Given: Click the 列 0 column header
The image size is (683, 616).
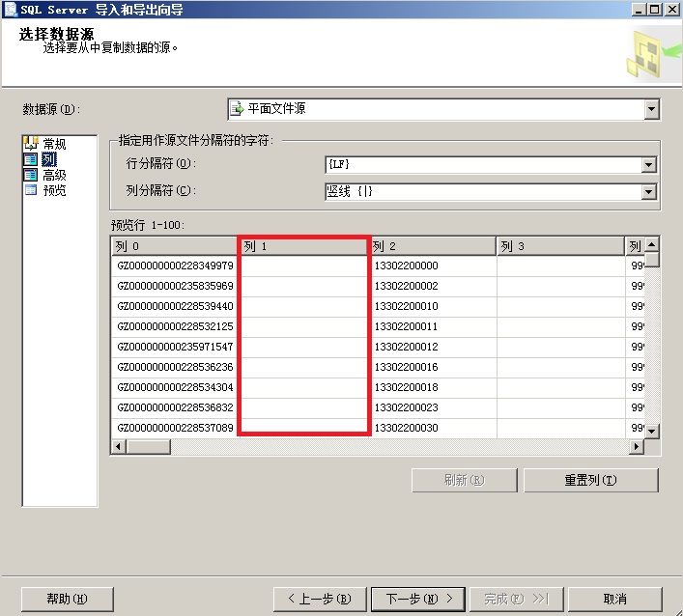Looking at the screenshot, I should click(174, 247).
